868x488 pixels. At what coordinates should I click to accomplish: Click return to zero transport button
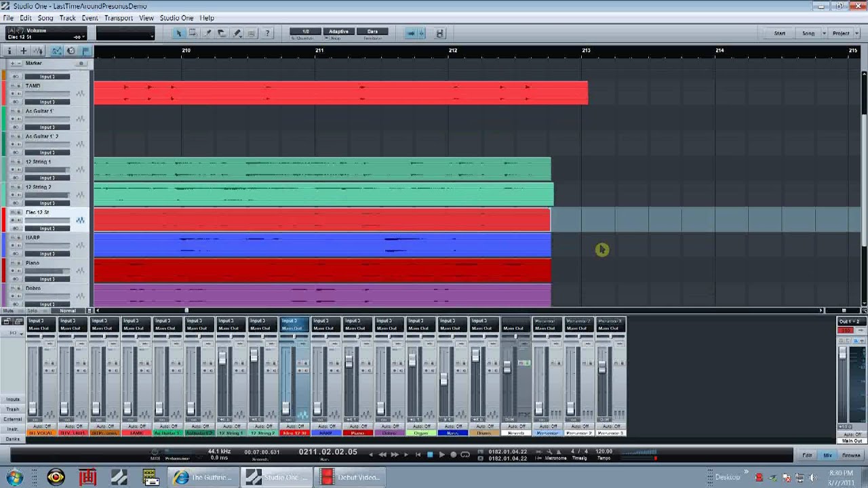click(x=418, y=455)
